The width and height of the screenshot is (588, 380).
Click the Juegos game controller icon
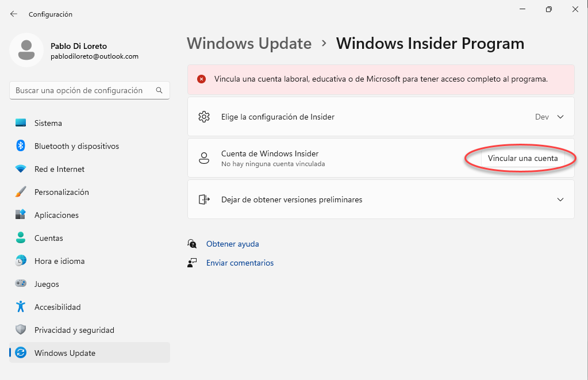click(21, 284)
